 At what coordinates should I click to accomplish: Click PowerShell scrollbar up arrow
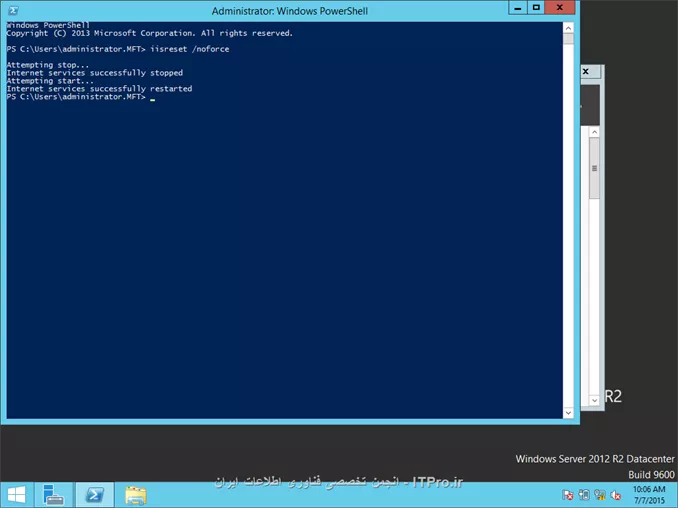click(x=568, y=28)
